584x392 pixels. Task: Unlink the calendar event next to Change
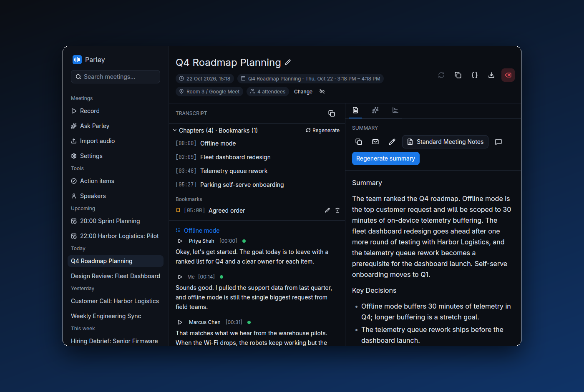[x=322, y=92]
